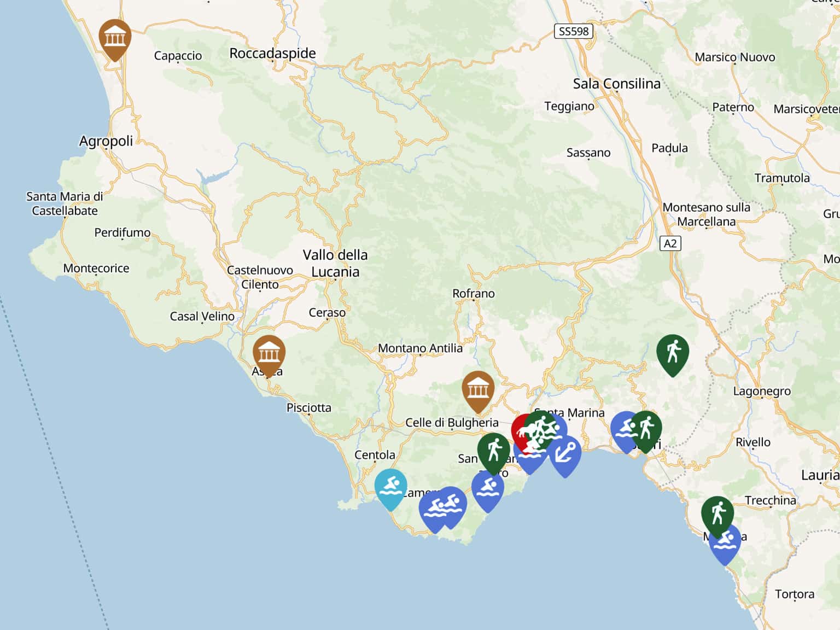Select the Sala Consilina label

click(616, 84)
